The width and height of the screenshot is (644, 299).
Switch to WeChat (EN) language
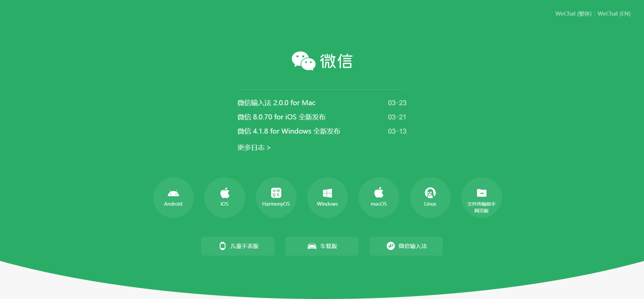tap(614, 14)
